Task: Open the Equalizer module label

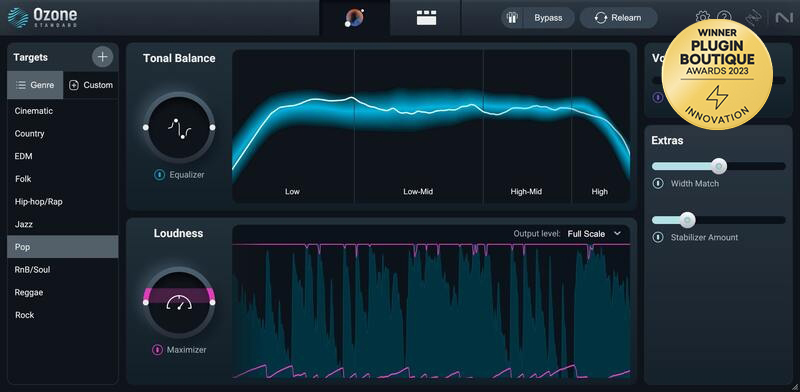Action: tap(187, 175)
